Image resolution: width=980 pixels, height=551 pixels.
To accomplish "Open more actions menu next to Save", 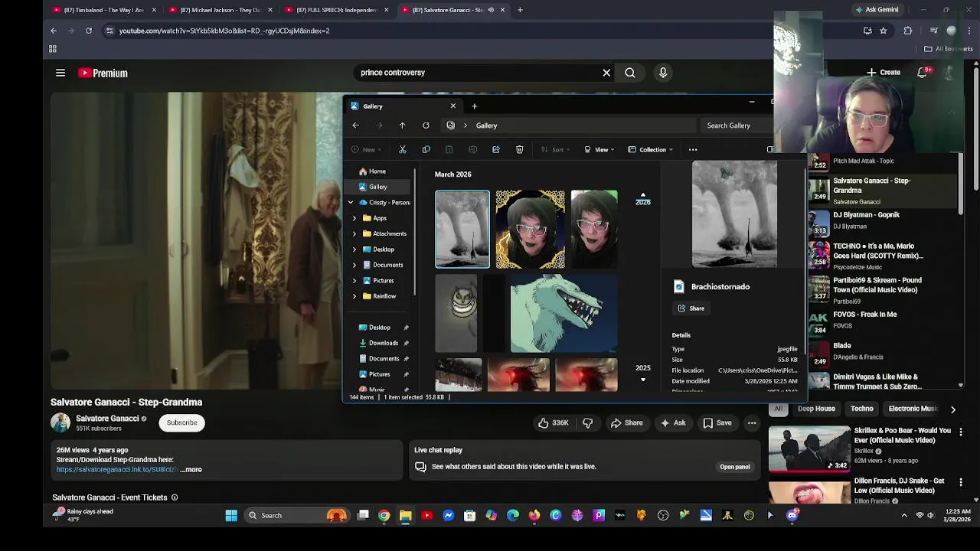I will pyautogui.click(x=752, y=422).
